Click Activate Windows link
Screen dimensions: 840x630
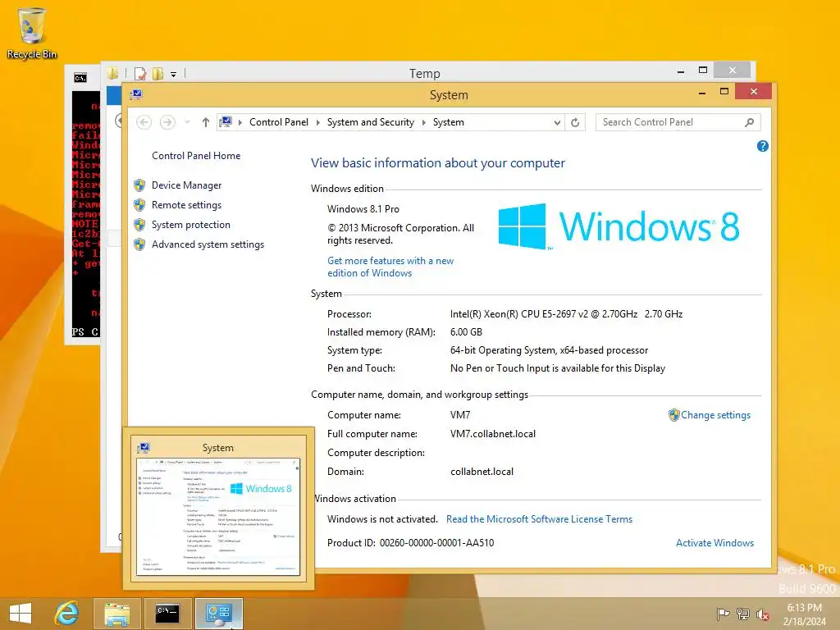point(714,543)
